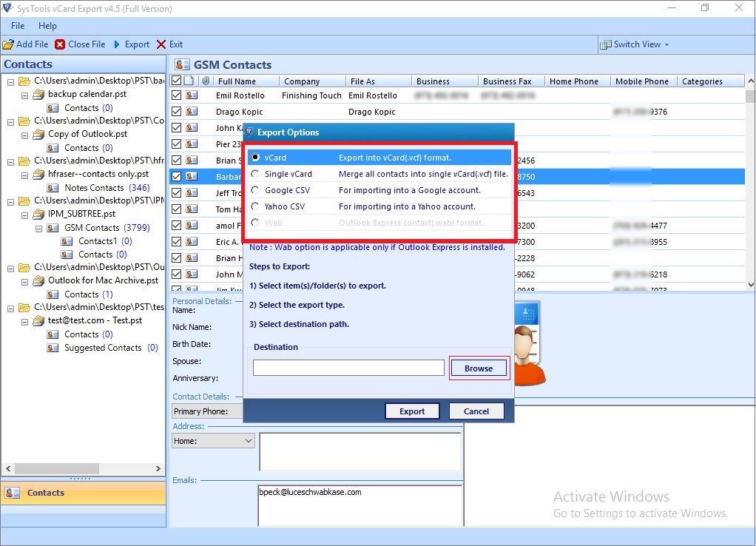Viewport: 756px width, 546px height.
Task: Sort by Company column header
Action: (x=312, y=81)
